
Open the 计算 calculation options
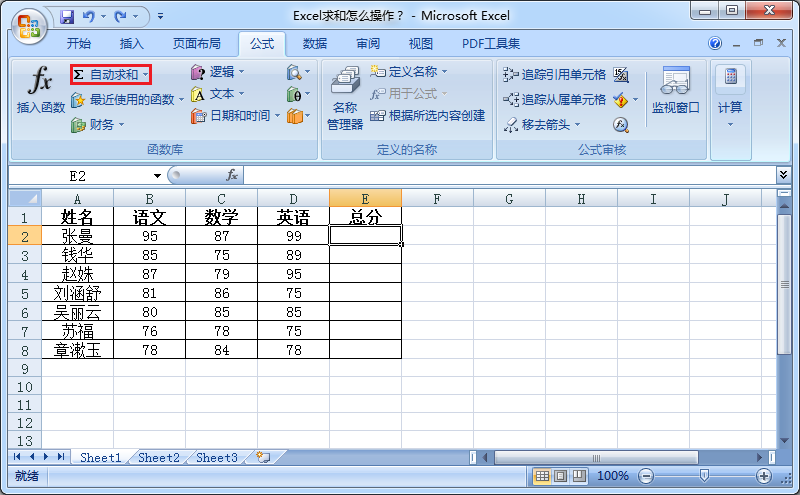[x=730, y=95]
